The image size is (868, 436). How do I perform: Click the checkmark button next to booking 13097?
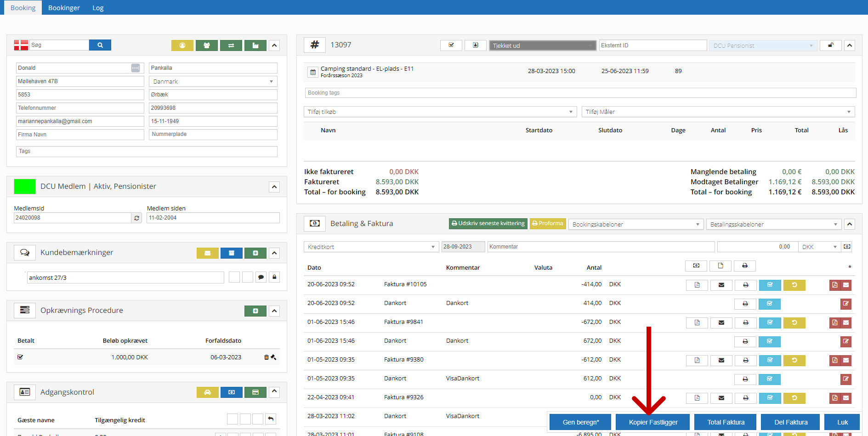pyautogui.click(x=451, y=45)
